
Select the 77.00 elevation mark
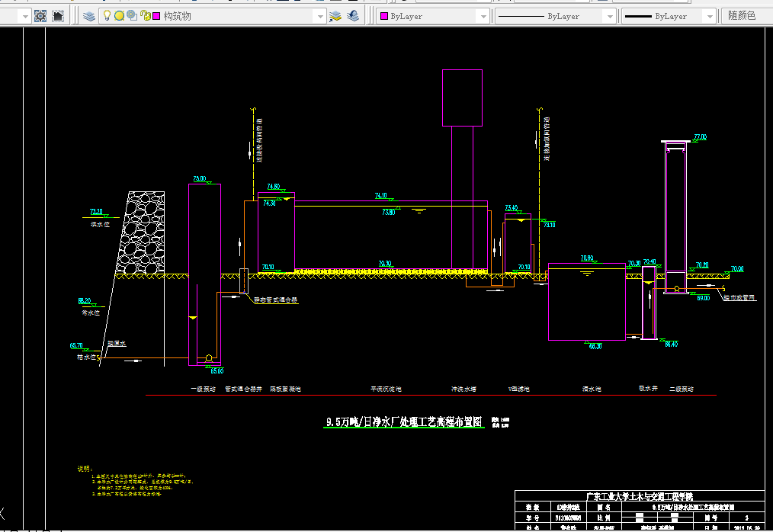(701, 137)
